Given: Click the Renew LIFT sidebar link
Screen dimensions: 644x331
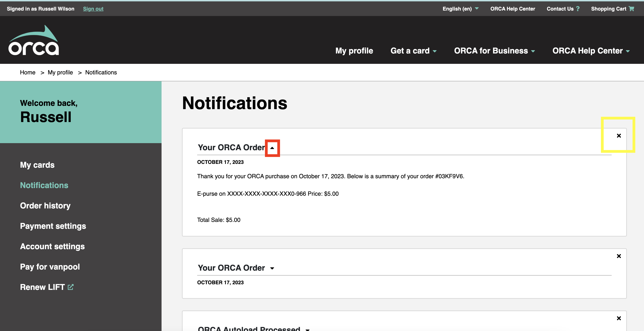Looking at the screenshot, I should [42, 287].
